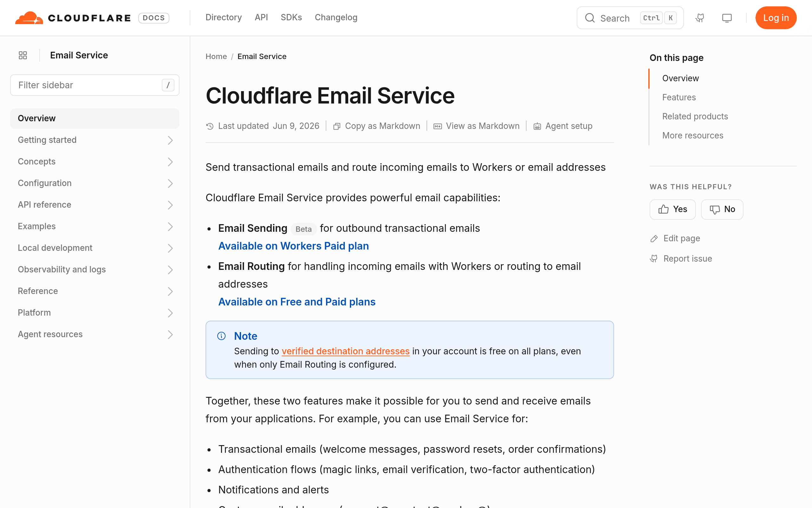Expand Observability and logs section
Viewport: 812px width, 508px height.
[95, 270]
